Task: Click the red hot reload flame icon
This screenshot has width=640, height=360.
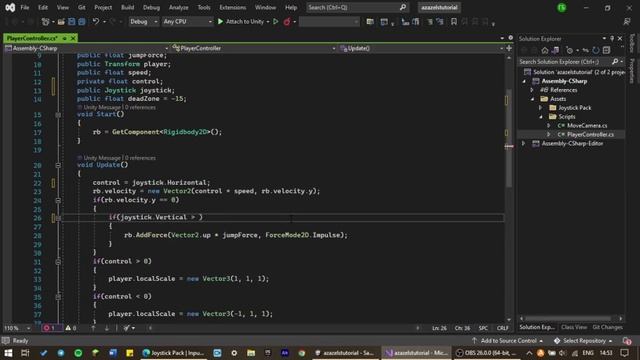Action: click(287, 22)
